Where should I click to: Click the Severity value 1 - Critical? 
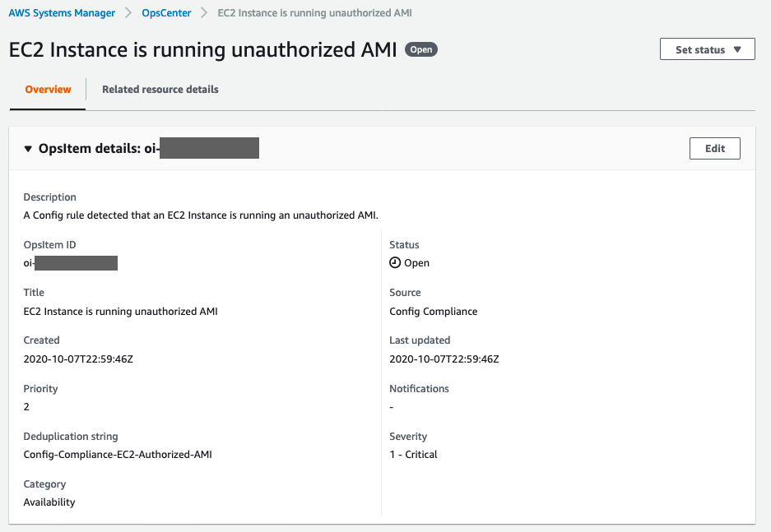(413, 454)
